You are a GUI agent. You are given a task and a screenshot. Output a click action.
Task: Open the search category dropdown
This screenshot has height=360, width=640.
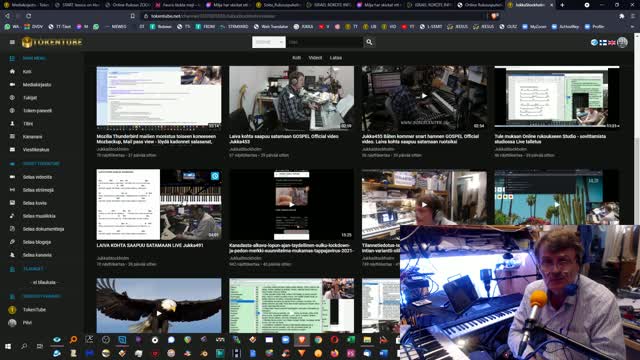pos(269,42)
